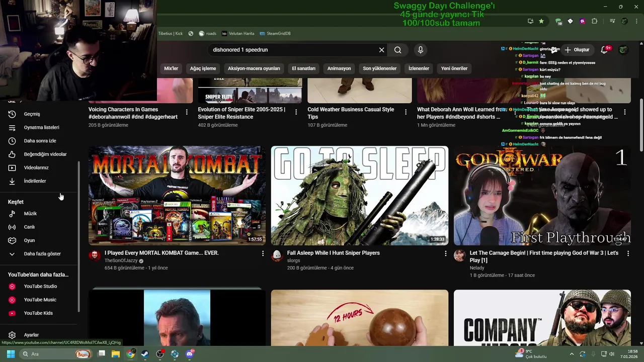Select the İzlenenler filter chip
644x362 pixels.
[419, 68]
